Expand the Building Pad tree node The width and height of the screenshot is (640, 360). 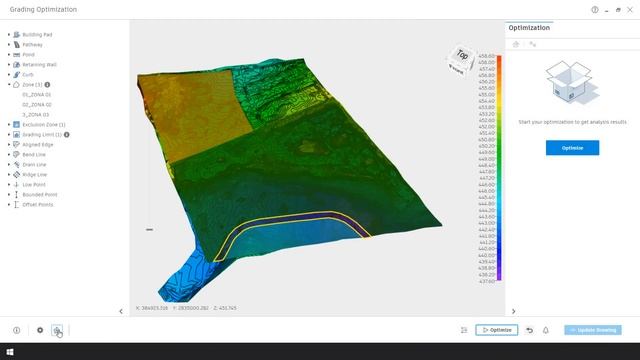[x=9, y=35]
